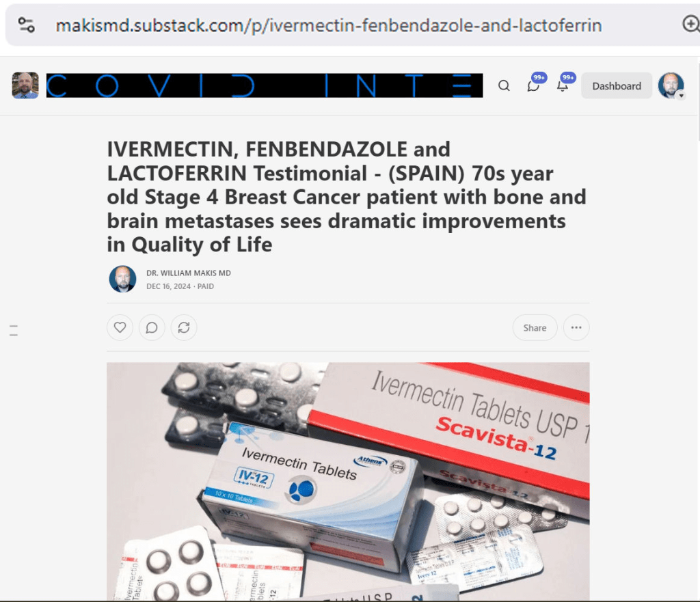Open chat messages with 99+ badge
Image resolution: width=700 pixels, height=602 pixels.
coord(534,84)
